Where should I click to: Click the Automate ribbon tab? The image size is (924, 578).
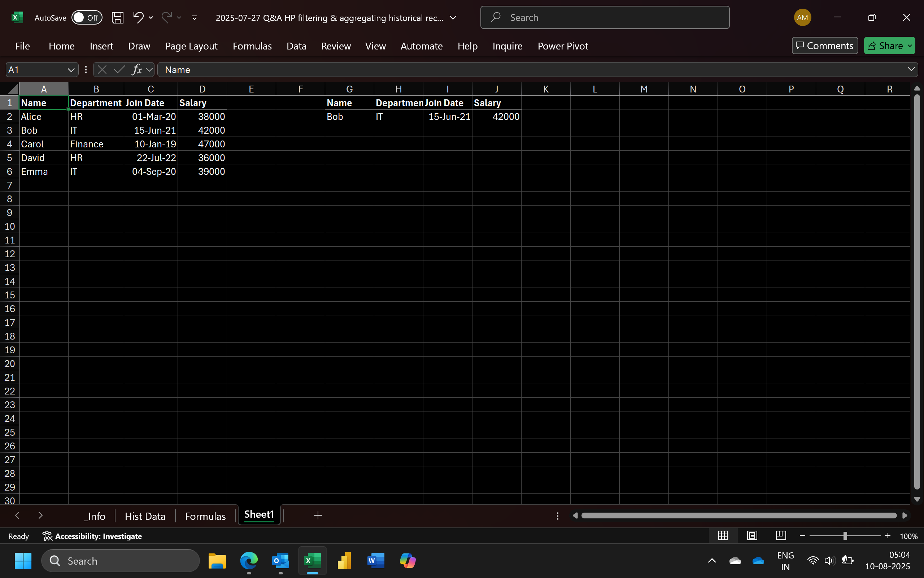point(422,46)
